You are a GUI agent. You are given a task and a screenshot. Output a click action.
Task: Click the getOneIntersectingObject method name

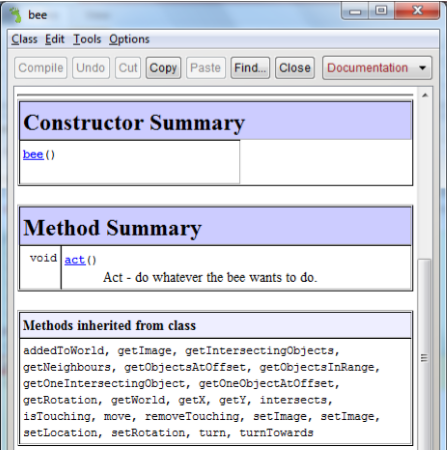pos(104,384)
